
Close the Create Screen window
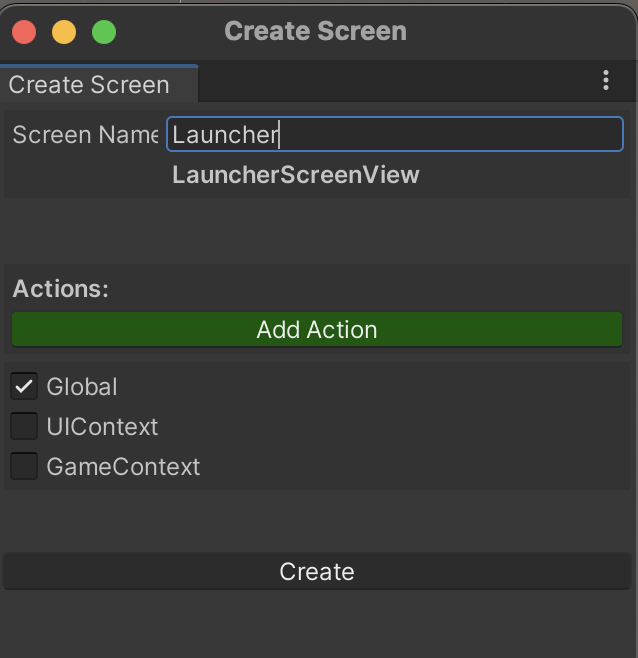[x=24, y=32]
